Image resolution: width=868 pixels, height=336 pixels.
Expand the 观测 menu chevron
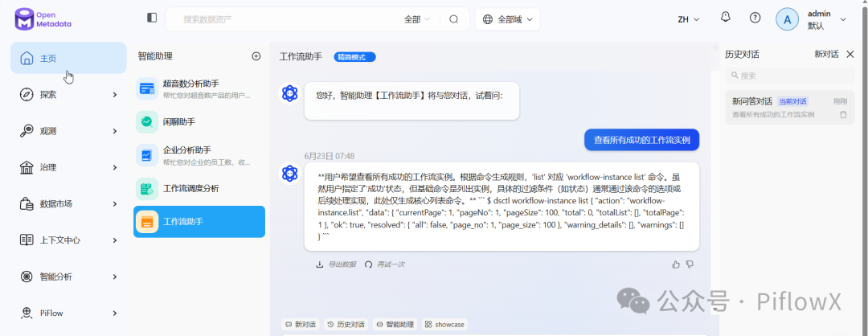(115, 131)
